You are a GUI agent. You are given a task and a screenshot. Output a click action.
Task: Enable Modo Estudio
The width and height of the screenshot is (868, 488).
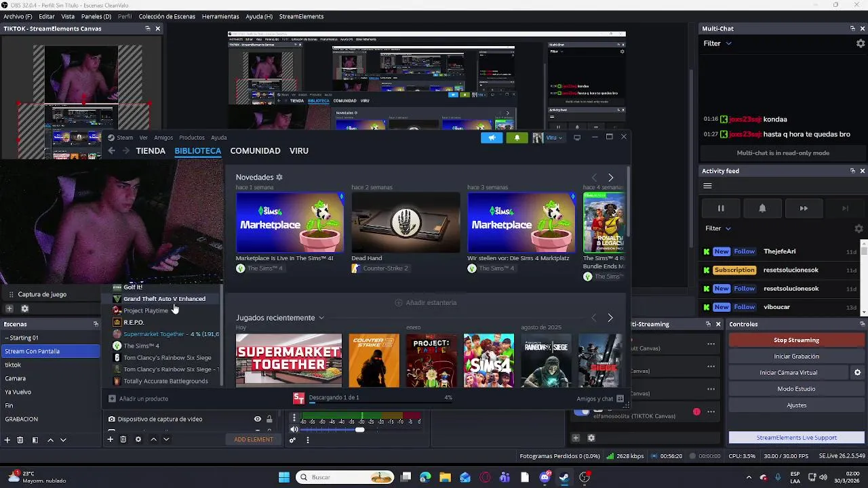(796, 389)
